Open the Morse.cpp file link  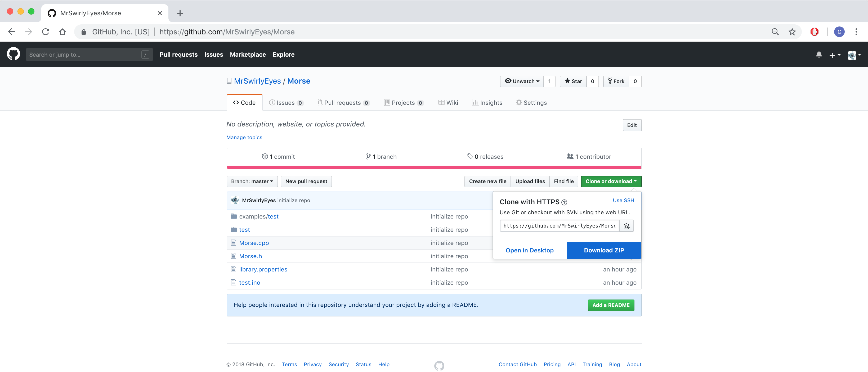point(254,243)
